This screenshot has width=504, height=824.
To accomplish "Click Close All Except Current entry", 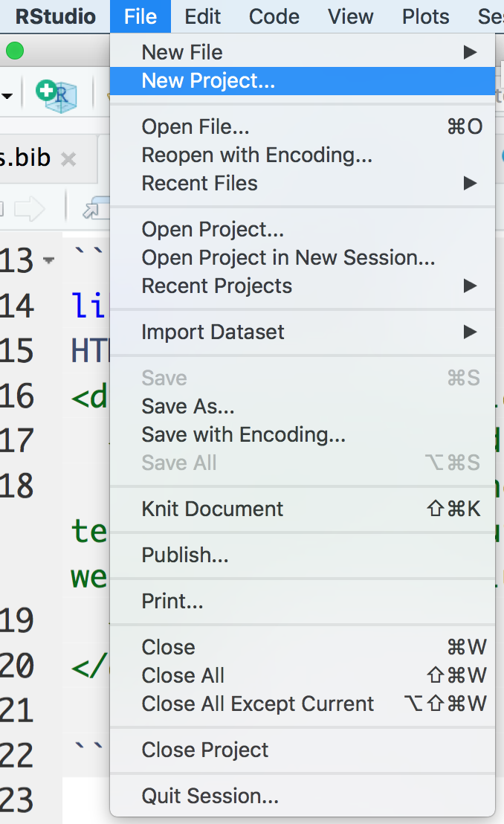I will pos(258,704).
